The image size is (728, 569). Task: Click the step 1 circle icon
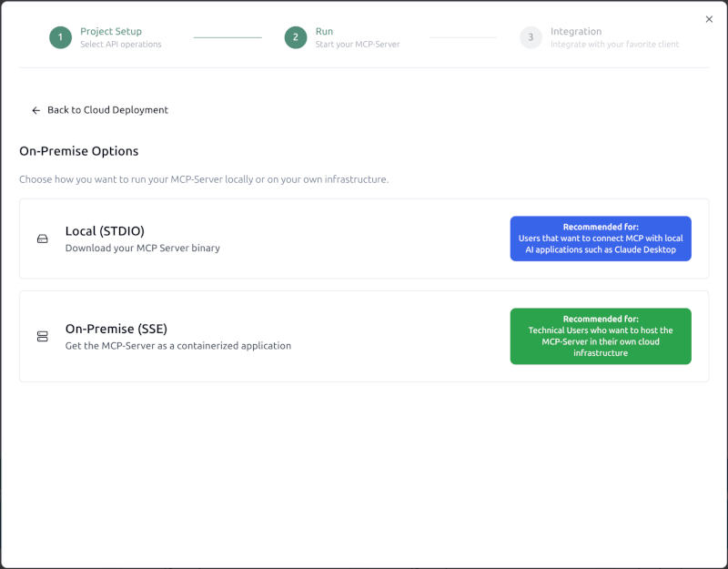point(60,37)
